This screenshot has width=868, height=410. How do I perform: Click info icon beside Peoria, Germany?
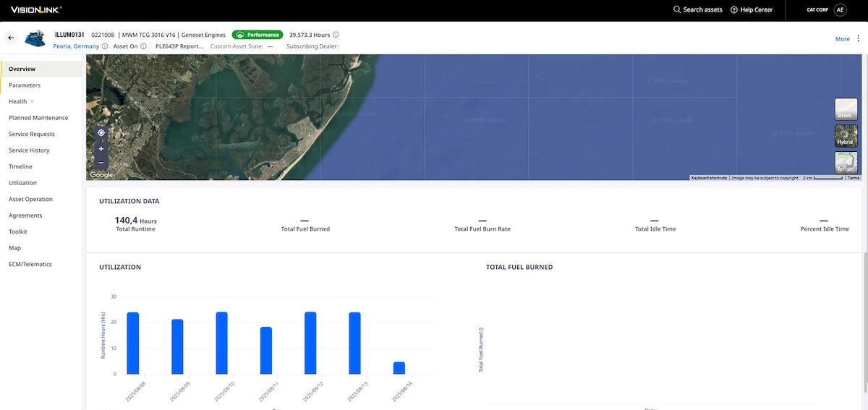tap(106, 46)
